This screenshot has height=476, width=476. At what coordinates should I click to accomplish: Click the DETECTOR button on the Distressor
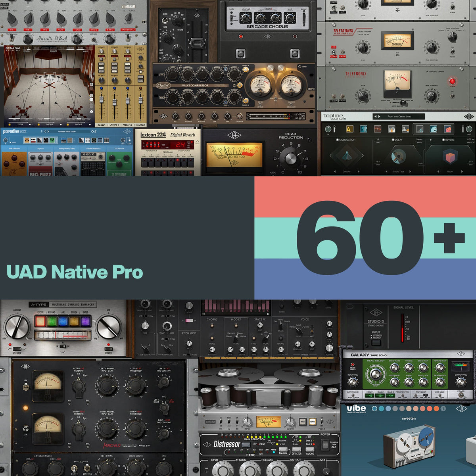297,450
